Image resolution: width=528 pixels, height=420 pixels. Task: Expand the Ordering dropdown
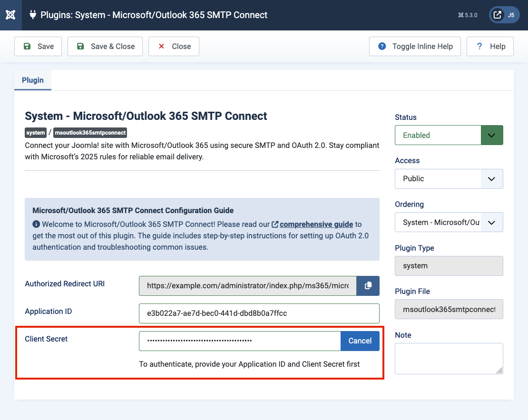(449, 222)
